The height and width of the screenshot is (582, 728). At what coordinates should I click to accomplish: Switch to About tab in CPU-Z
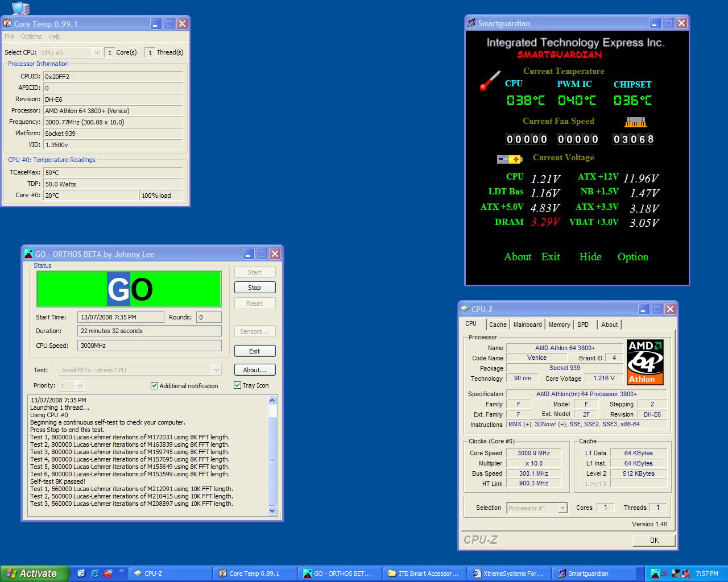pyautogui.click(x=610, y=325)
